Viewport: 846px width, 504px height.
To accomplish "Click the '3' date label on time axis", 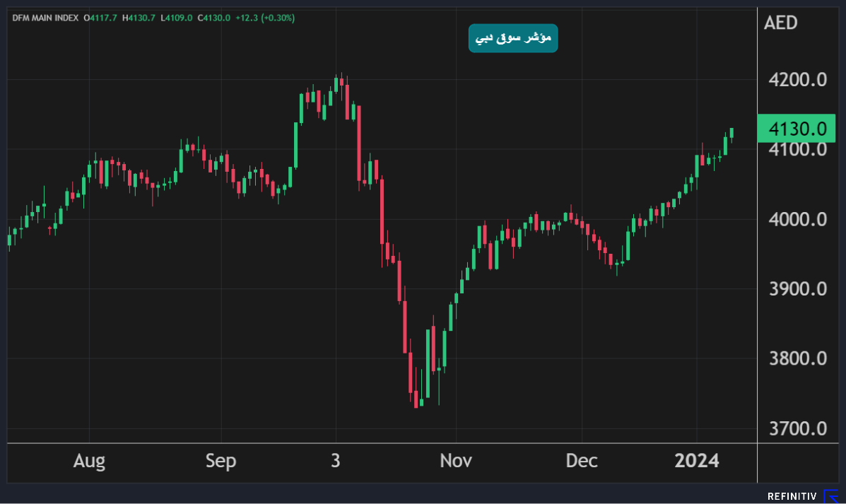I will pos(335,462).
